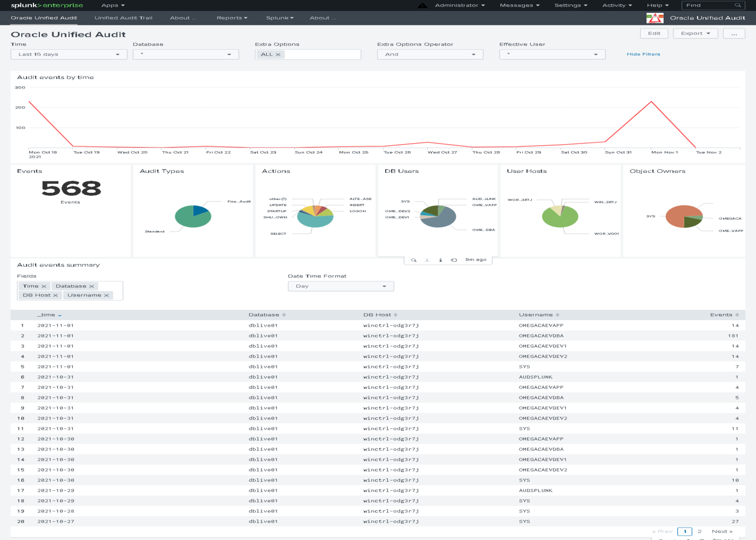Click the Edit dashboard button
Image resolution: width=756 pixels, height=540 pixels.
pos(654,33)
